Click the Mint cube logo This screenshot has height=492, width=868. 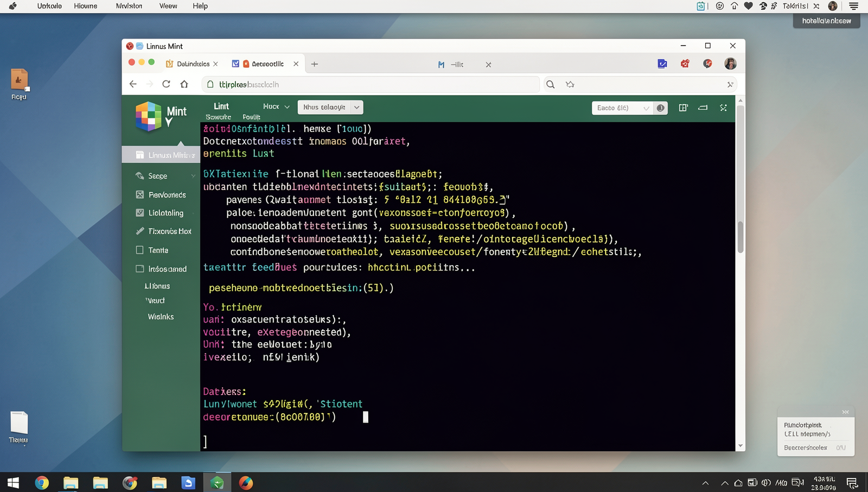coord(148,116)
